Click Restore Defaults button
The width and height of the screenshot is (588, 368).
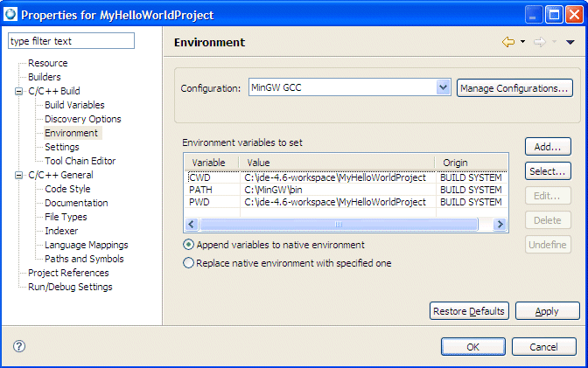click(469, 311)
